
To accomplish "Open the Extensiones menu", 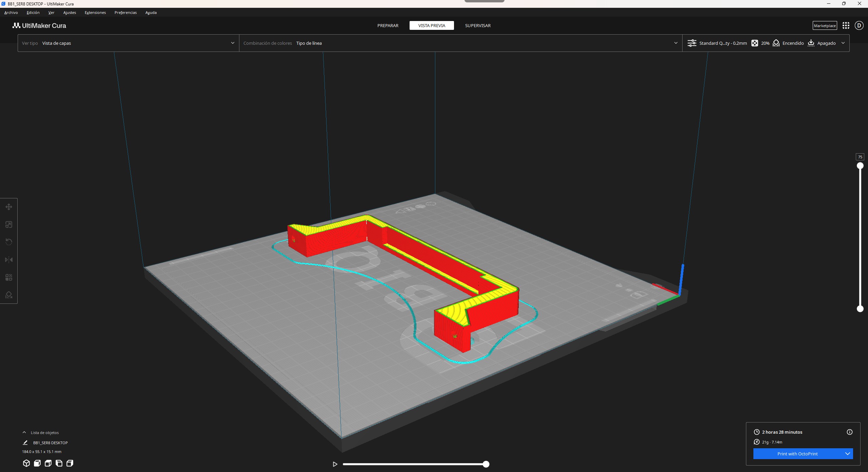I will 95,13.
